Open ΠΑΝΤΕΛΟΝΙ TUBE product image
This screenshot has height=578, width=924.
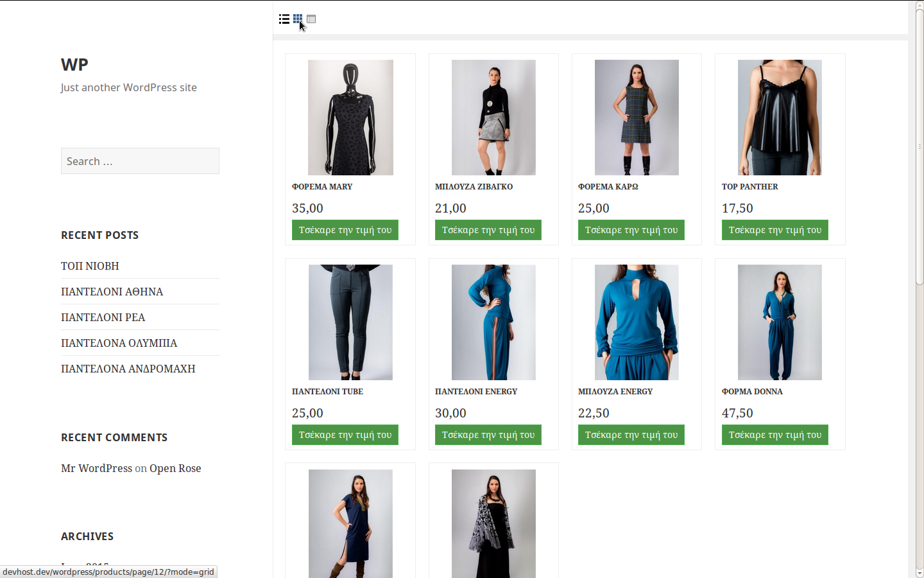350,322
